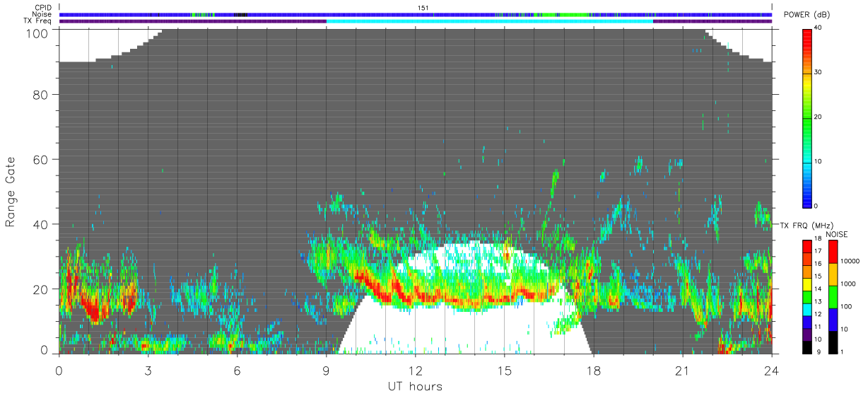
Task: Click the black segment in the Noise strip
Action: [240, 15]
